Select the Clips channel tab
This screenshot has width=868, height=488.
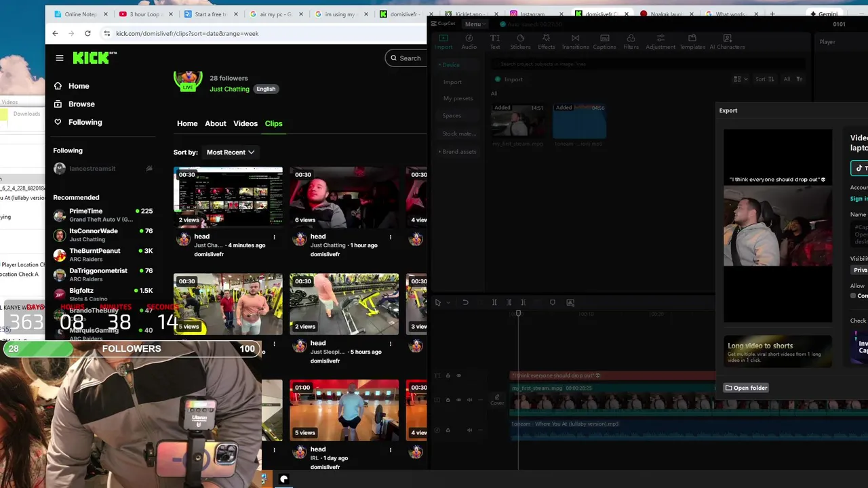tap(273, 123)
